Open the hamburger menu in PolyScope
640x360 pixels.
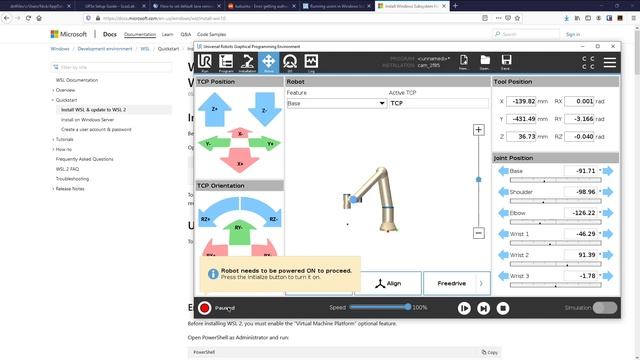[x=610, y=62]
